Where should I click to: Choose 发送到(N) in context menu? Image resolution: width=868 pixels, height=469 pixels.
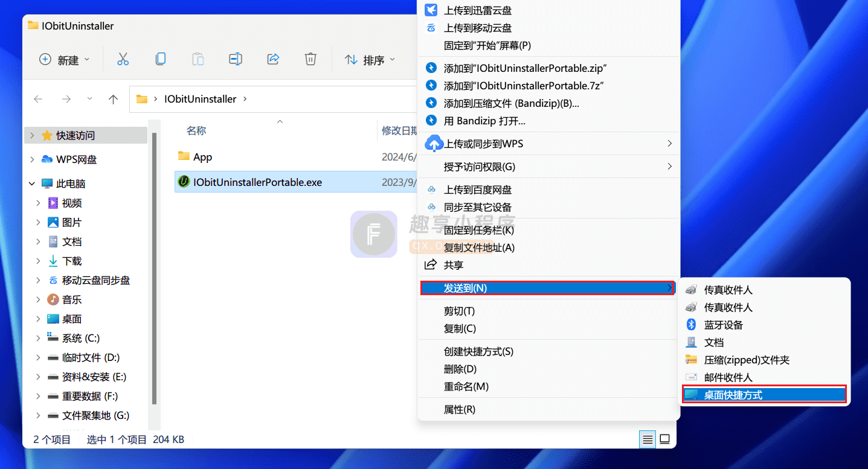pyautogui.click(x=548, y=288)
